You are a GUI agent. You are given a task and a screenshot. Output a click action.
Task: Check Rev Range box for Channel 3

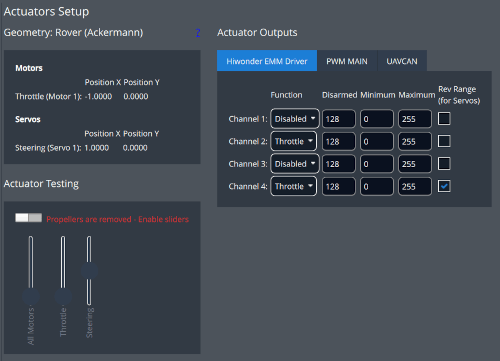click(x=444, y=164)
